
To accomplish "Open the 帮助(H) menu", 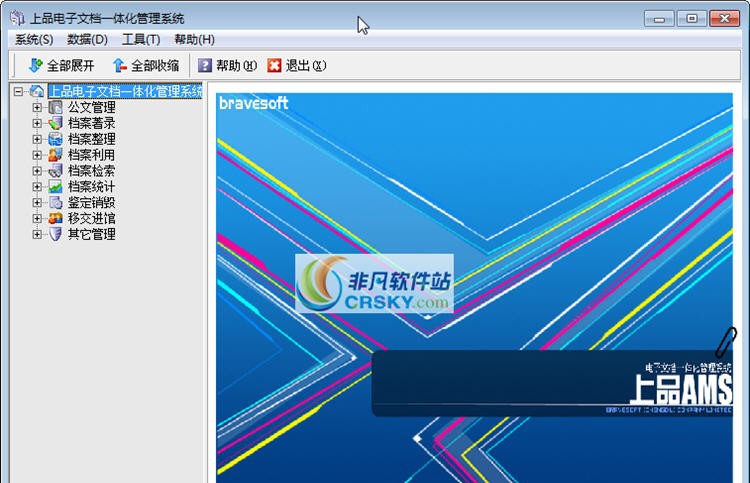I will click(x=194, y=40).
